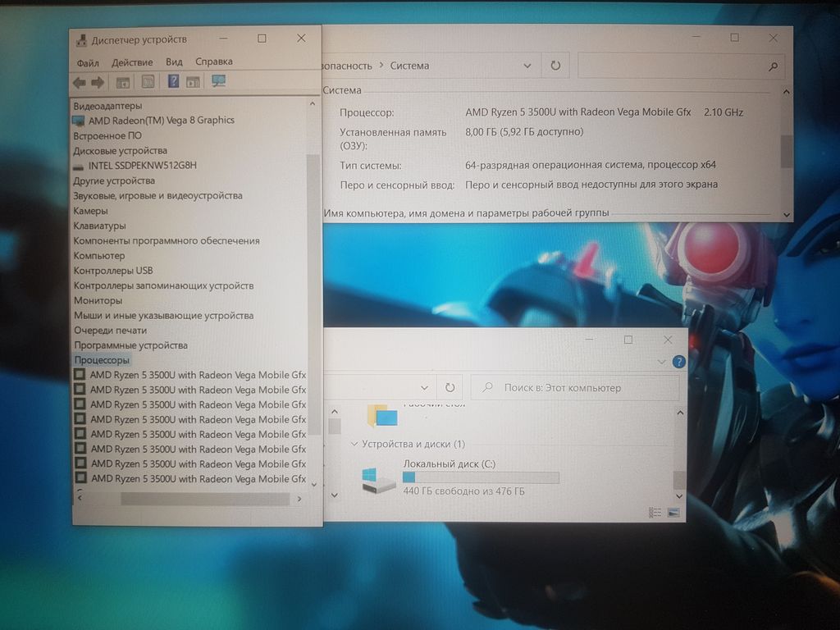Go back in Device Manager toolbar

tap(80, 83)
